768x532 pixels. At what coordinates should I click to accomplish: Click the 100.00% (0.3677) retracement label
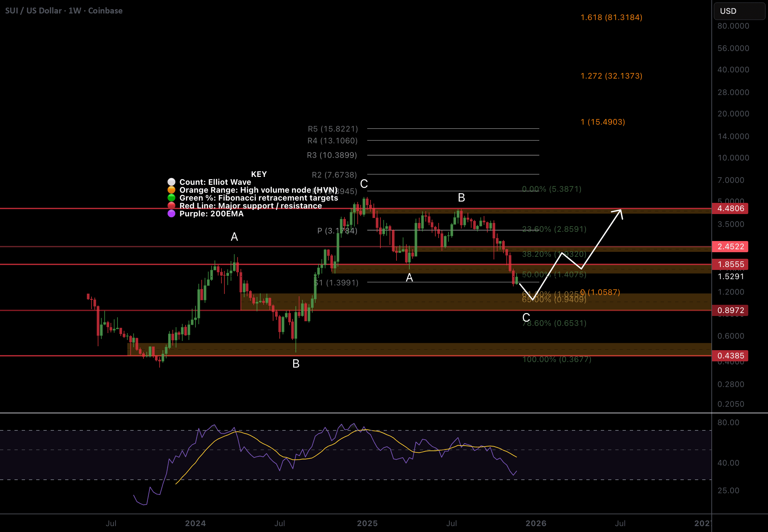click(556, 359)
